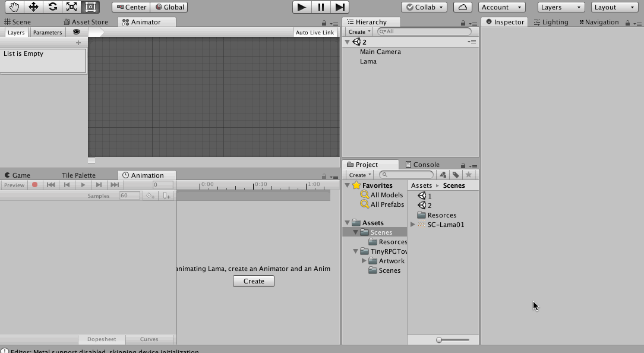Toggle Auto Live Link in Animator
Viewport: 644px width, 353px height.
[x=314, y=32]
